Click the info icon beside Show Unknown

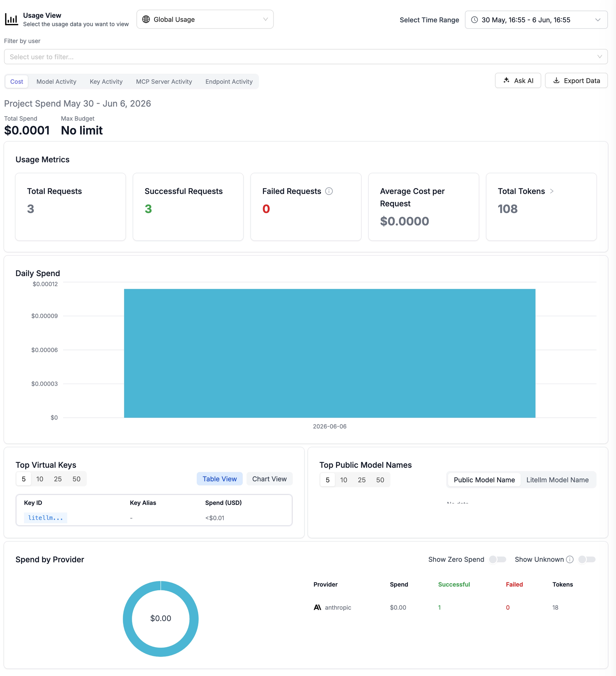point(570,559)
